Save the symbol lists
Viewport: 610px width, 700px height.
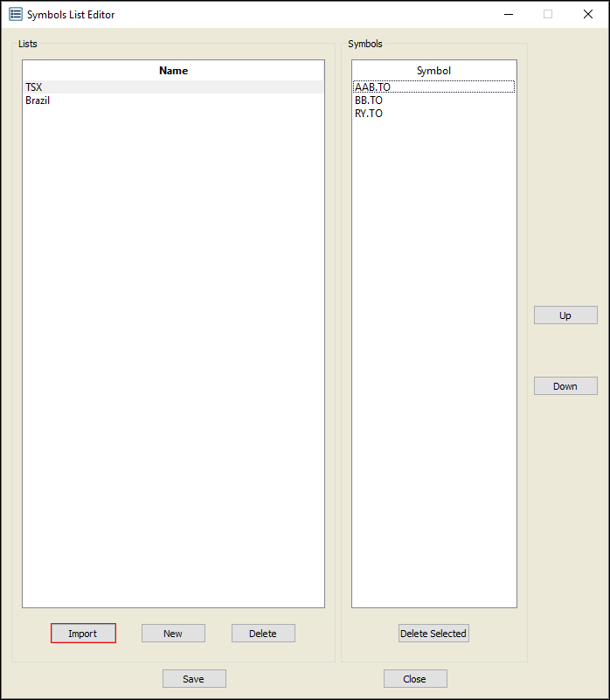tap(194, 679)
